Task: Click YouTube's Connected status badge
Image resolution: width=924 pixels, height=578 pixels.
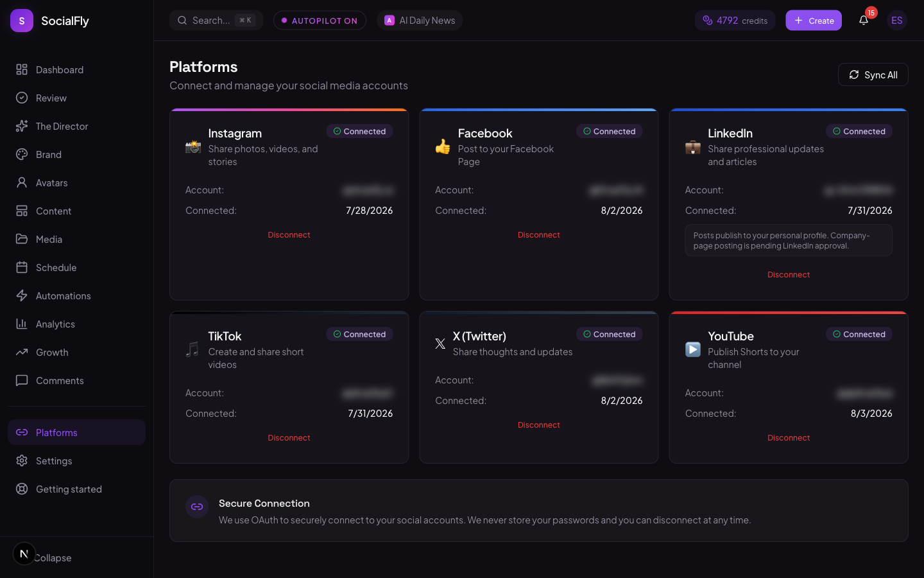Action: tap(859, 334)
